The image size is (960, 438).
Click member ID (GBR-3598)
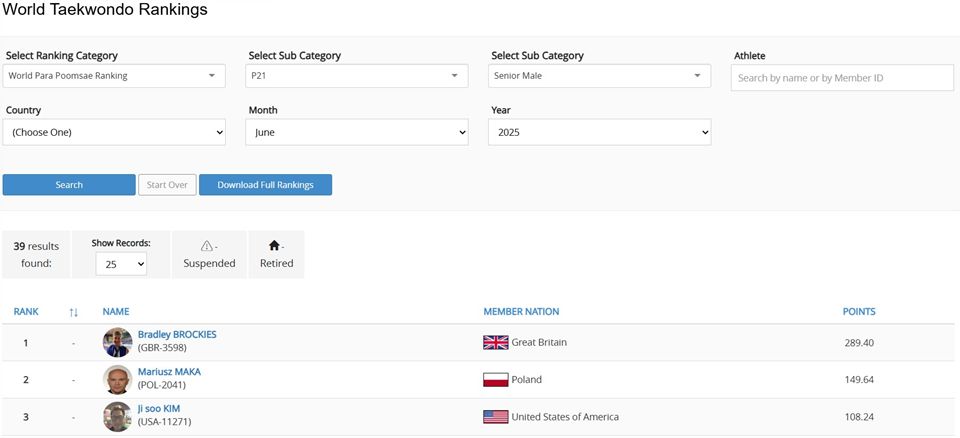[162, 348]
